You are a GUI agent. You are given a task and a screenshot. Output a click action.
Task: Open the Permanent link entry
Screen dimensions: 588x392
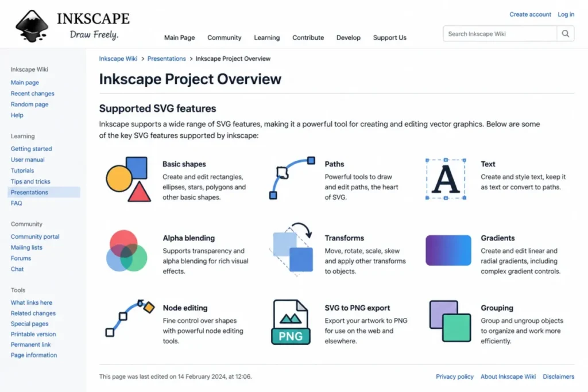click(x=30, y=344)
